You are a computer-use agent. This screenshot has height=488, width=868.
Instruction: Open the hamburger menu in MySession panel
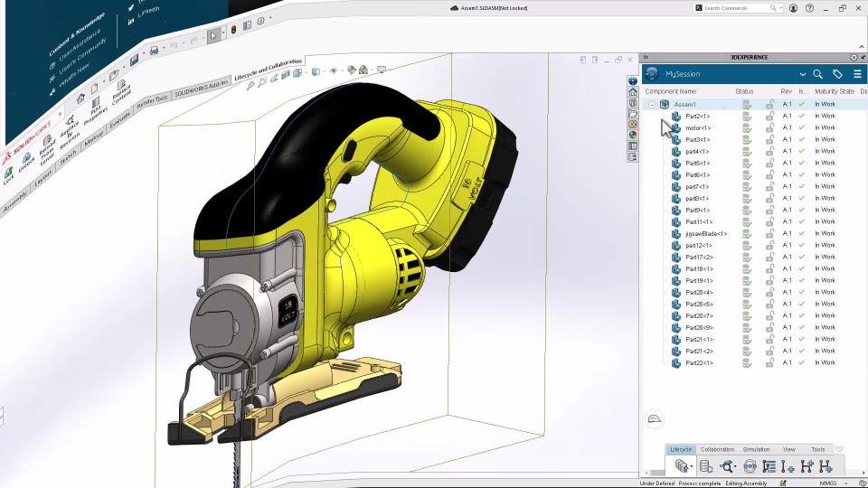pos(857,74)
